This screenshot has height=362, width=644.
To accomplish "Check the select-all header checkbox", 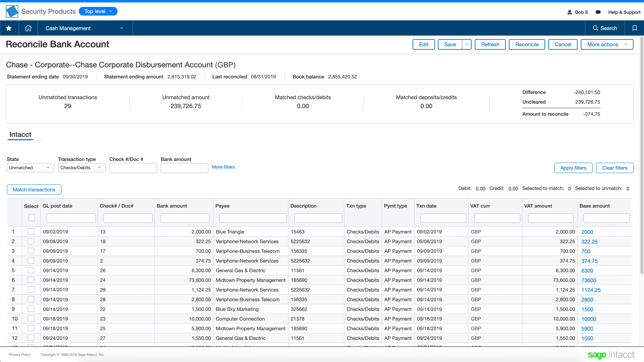I will point(32,218).
